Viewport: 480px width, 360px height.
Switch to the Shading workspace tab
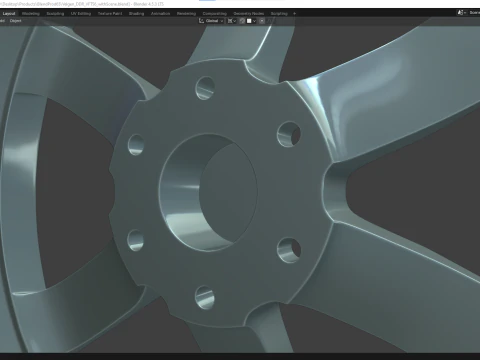pyautogui.click(x=136, y=13)
